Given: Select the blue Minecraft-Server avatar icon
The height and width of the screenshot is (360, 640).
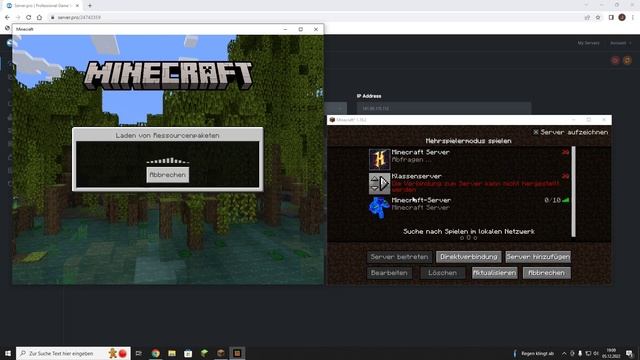Looking at the screenshot, I should (379, 207).
